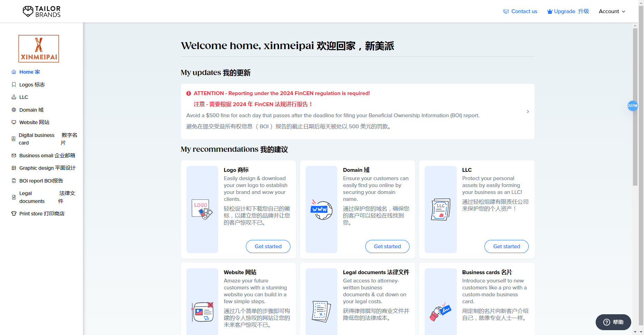This screenshot has height=335, width=644.
Task: Click the Print store t-shirt icon
Action: pos(14,214)
